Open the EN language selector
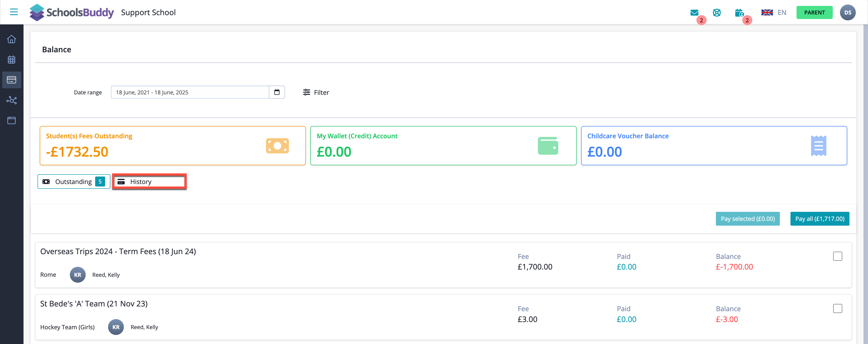 click(782, 12)
